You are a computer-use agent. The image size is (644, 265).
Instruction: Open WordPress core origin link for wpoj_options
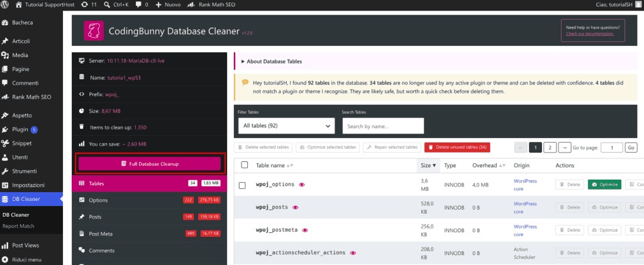525,185
